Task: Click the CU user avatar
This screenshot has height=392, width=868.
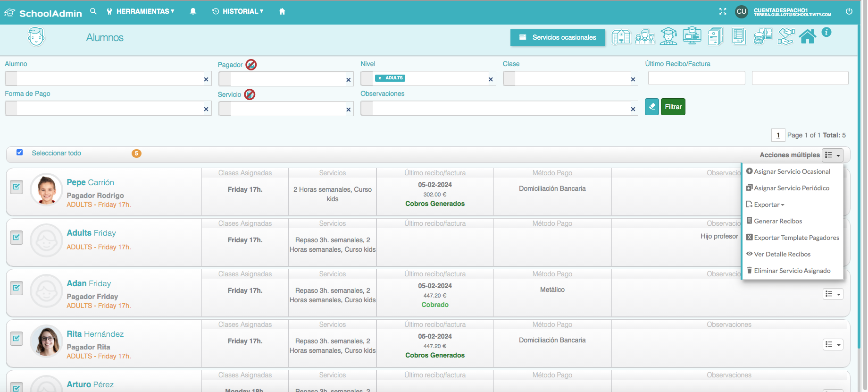Action: point(742,11)
